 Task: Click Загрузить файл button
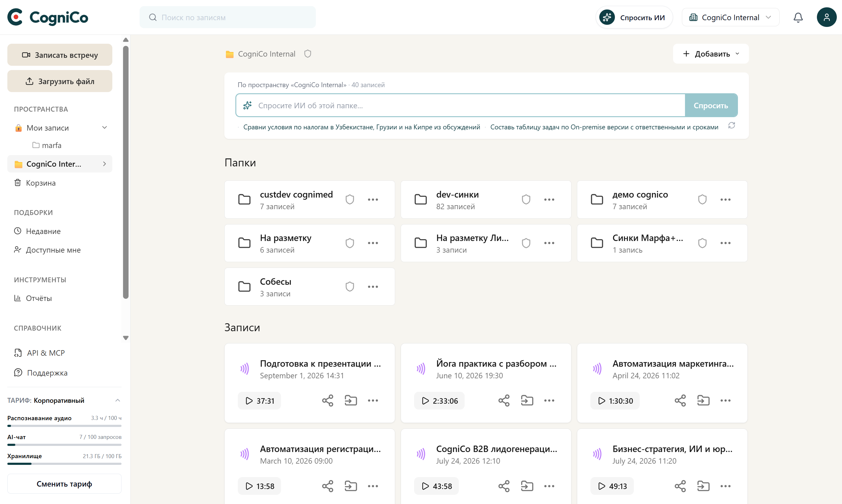point(60,81)
